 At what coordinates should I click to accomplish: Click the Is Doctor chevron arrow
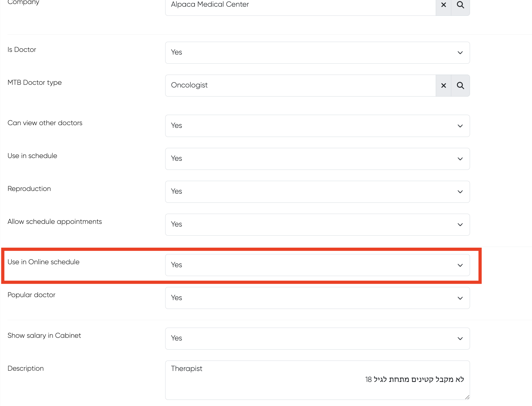coord(460,53)
